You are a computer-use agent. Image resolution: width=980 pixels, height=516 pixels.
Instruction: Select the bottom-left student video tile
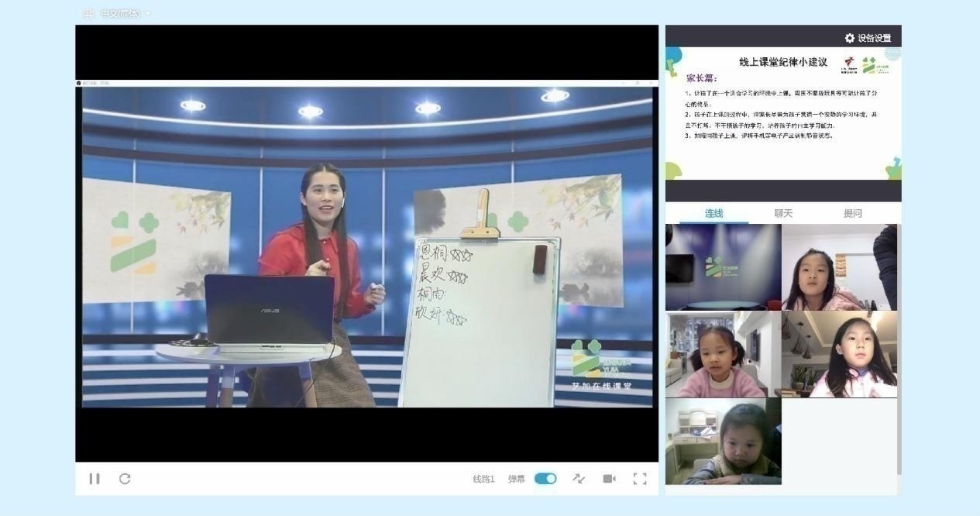click(723, 442)
